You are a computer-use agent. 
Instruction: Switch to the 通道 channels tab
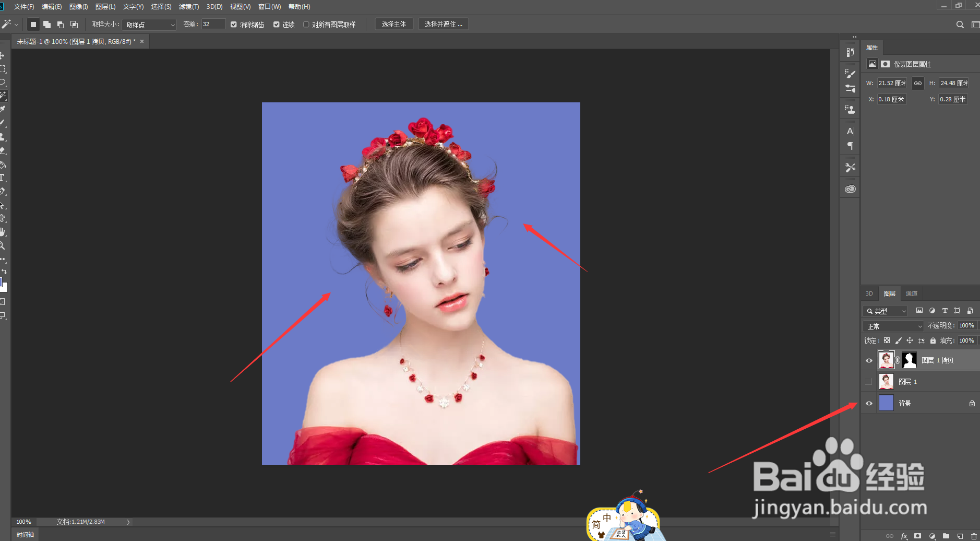[x=912, y=293]
